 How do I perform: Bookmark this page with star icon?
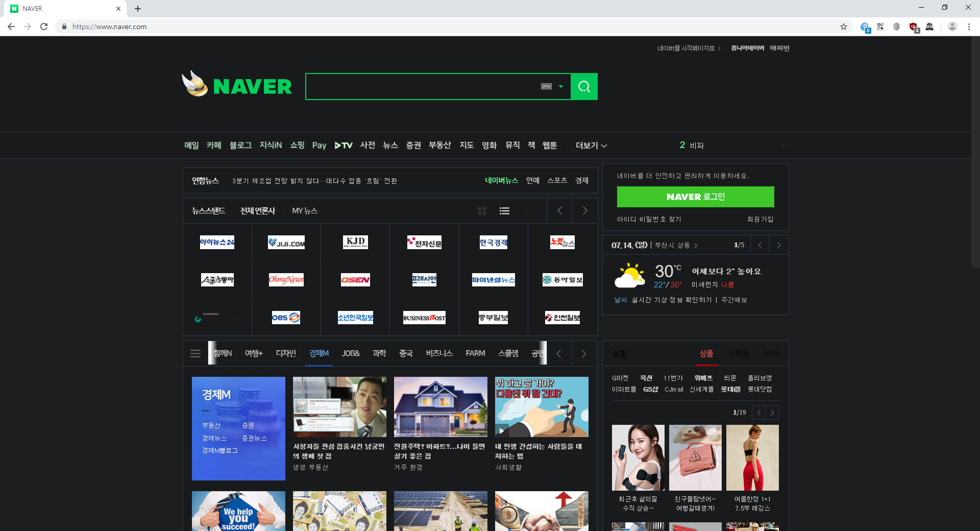(x=844, y=27)
